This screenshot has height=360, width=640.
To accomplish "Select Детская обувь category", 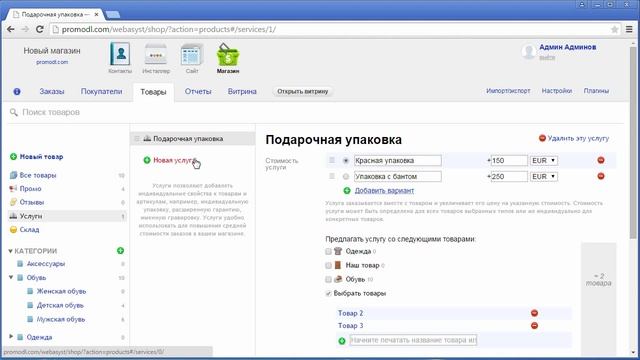I will click(60, 305).
